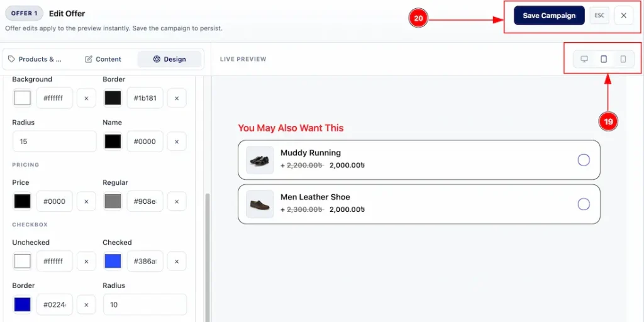Image resolution: width=644 pixels, height=322 pixels.
Task: Switch preview to desktop view icon
Action: click(x=584, y=59)
